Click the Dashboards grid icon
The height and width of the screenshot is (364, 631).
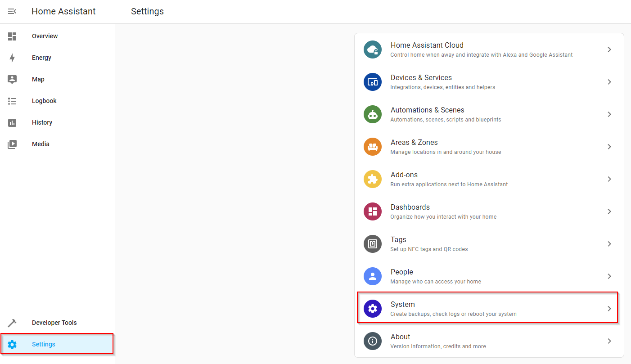[x=373, y=211]
